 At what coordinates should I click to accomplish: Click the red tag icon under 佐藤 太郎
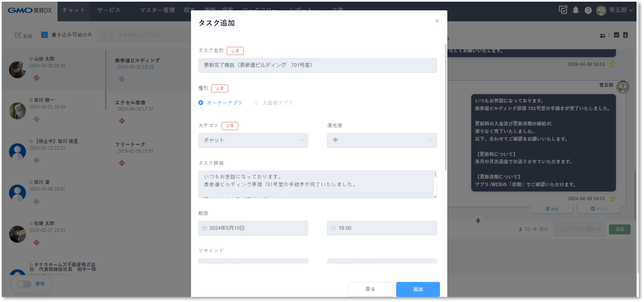36,242
